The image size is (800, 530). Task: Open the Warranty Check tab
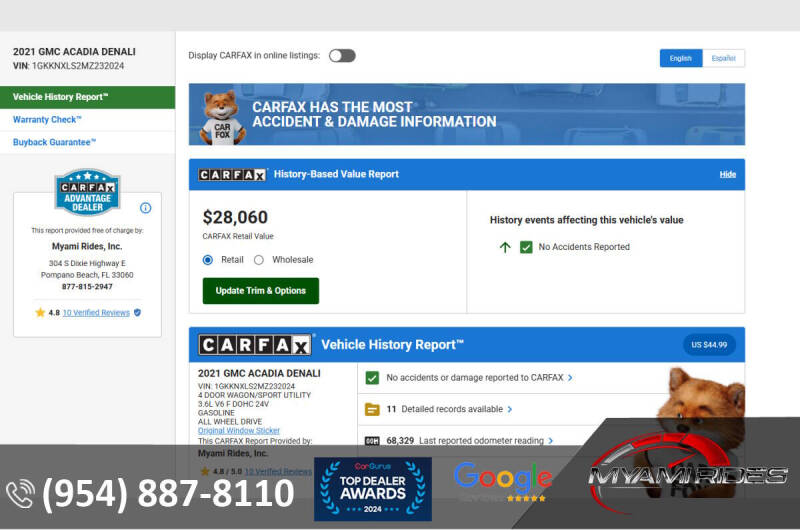click(x=47, y=120)
